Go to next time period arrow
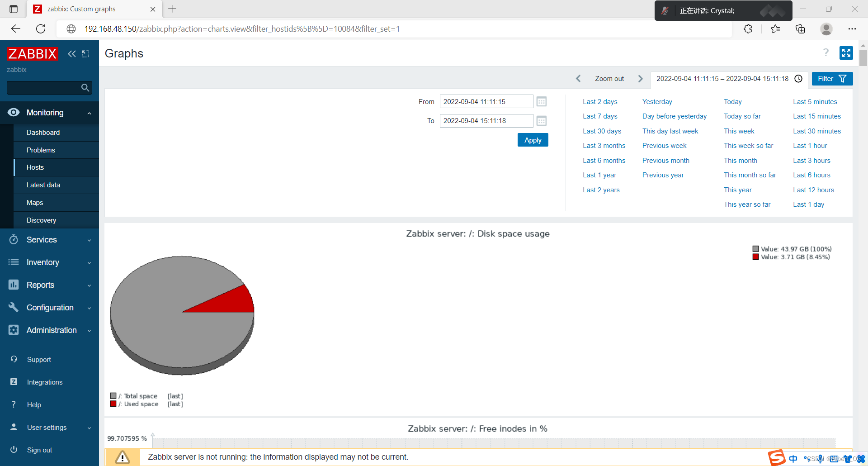868x466 pixels. (640, 79)
